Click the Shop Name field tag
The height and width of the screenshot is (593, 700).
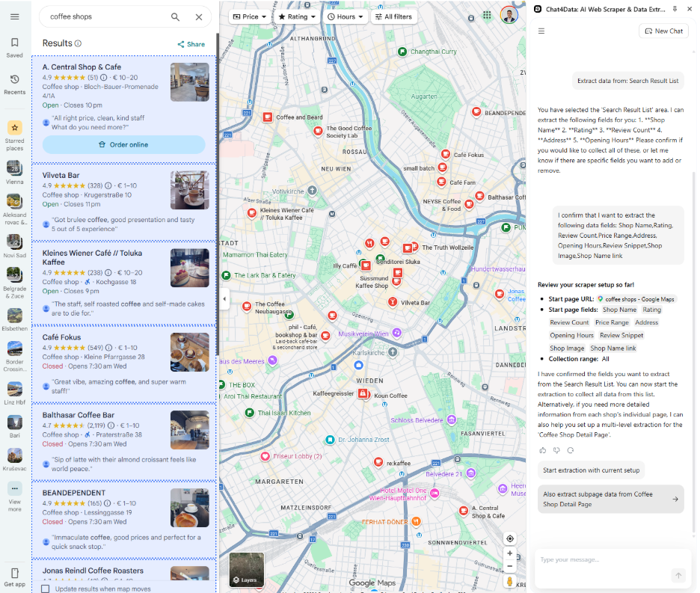pyautogui.click(x=619, y=310)
